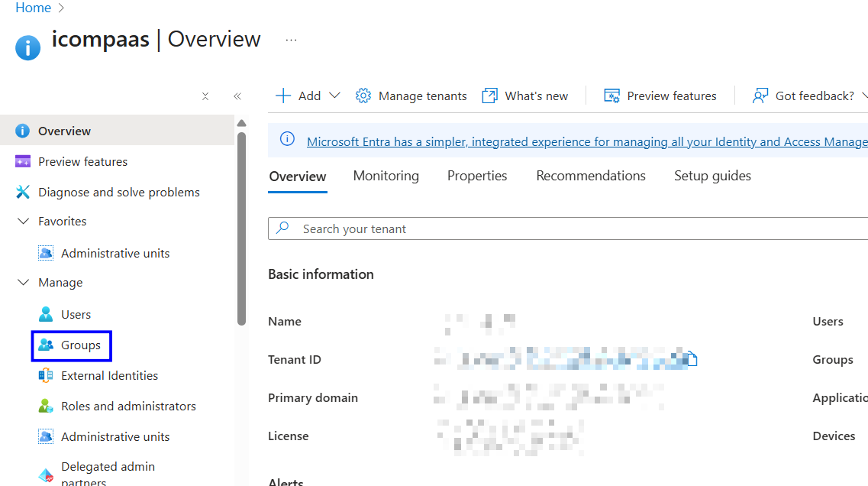The width and height of the screenshot is (868, 486).
Task: Open Got feedback?
Action: pos(815,96)
